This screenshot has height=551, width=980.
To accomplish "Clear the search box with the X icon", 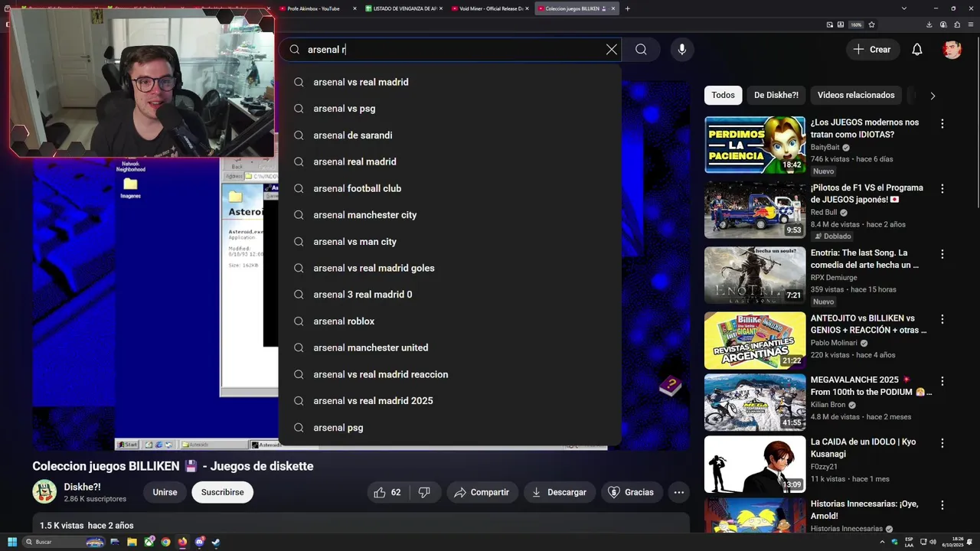I will [x=611, y=50].
